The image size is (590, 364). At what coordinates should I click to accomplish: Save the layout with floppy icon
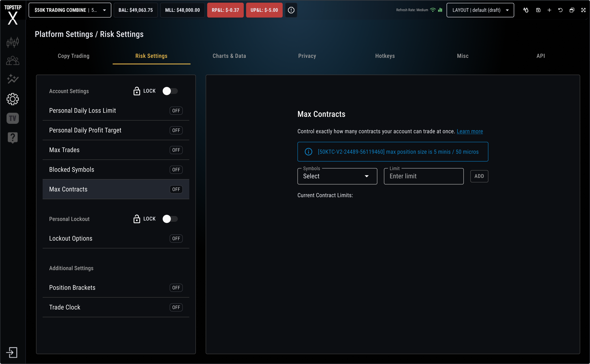pyautogui.click(x=538, y=10)
